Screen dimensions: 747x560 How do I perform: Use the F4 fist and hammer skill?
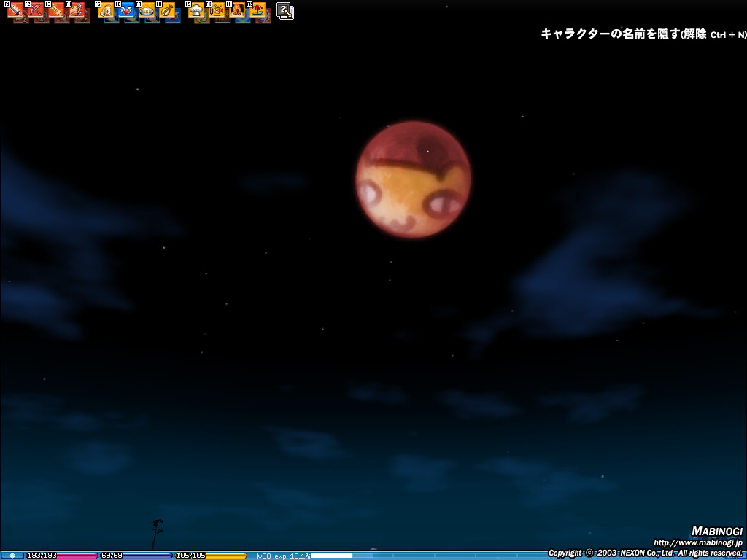77,11
